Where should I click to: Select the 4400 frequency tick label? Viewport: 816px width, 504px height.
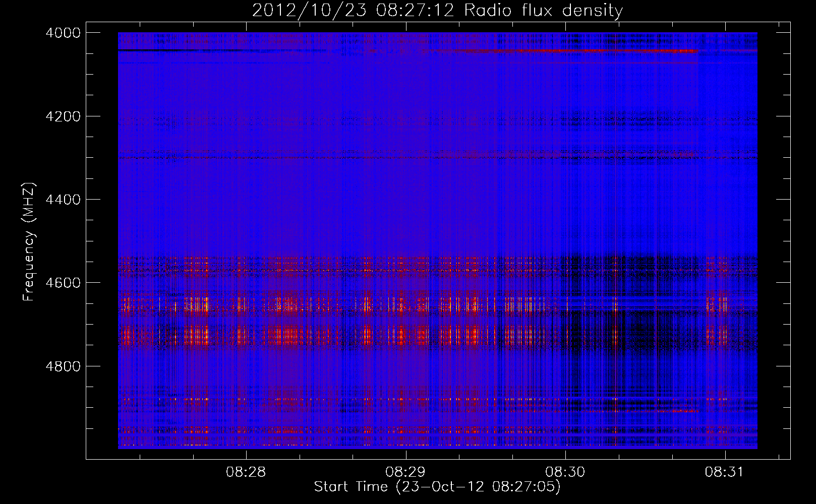63,200
